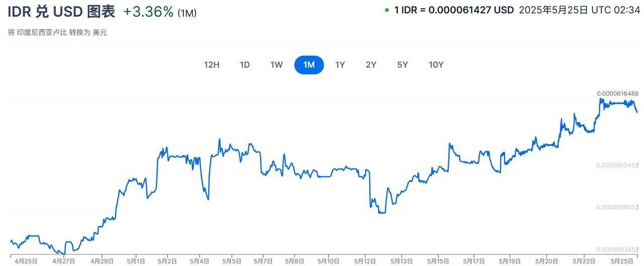Switch to the 2Y range tab
Image resolution: width=644 pixels, height=266 pixels.
(x=371, y=64)
